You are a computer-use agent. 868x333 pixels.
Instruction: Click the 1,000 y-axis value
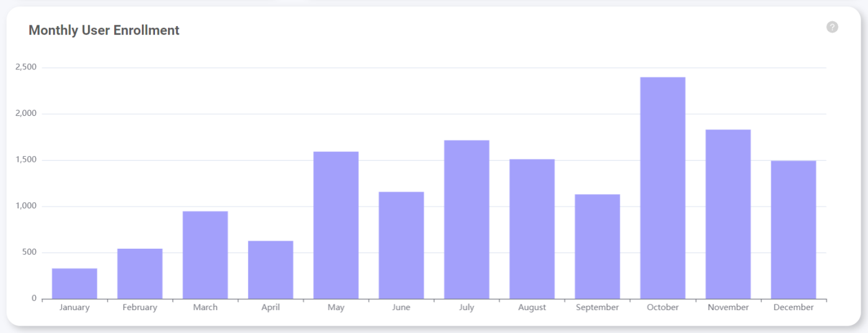click(26, 206)
